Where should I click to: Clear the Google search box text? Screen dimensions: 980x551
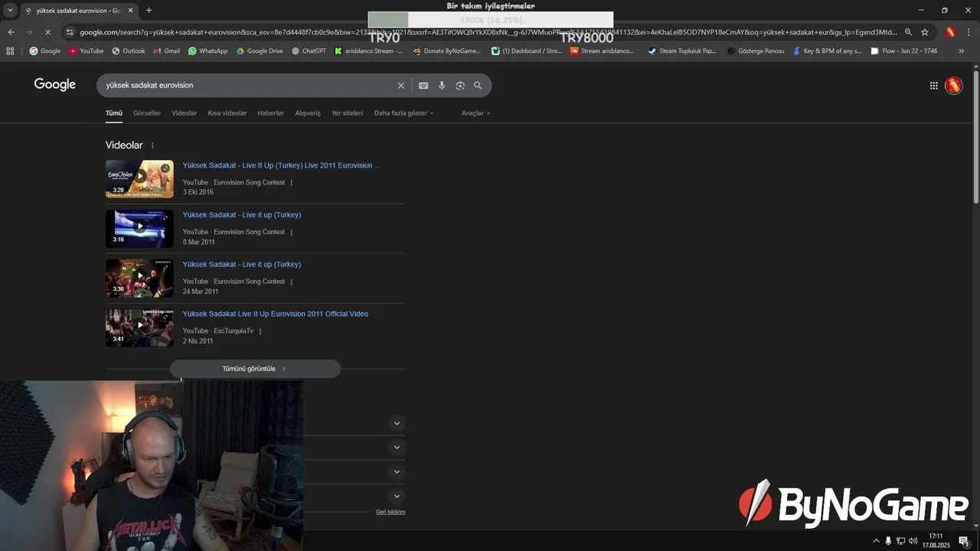click(400, 86)
